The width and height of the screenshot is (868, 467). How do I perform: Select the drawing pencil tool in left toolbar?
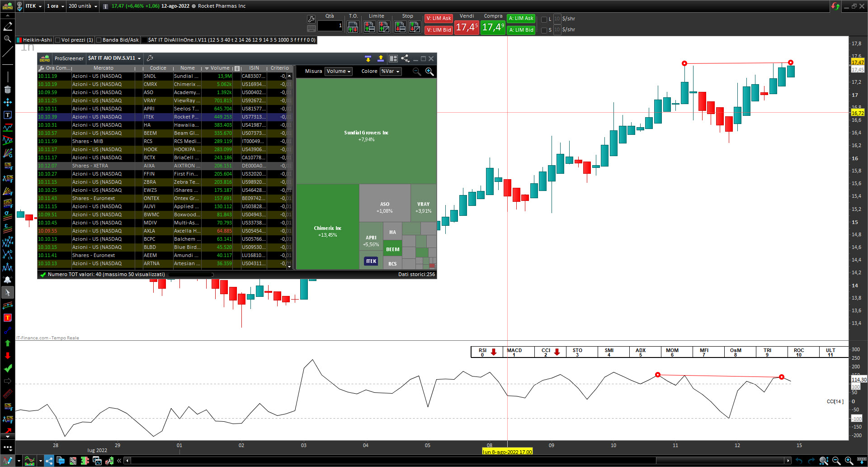click(x=8, y=26)
